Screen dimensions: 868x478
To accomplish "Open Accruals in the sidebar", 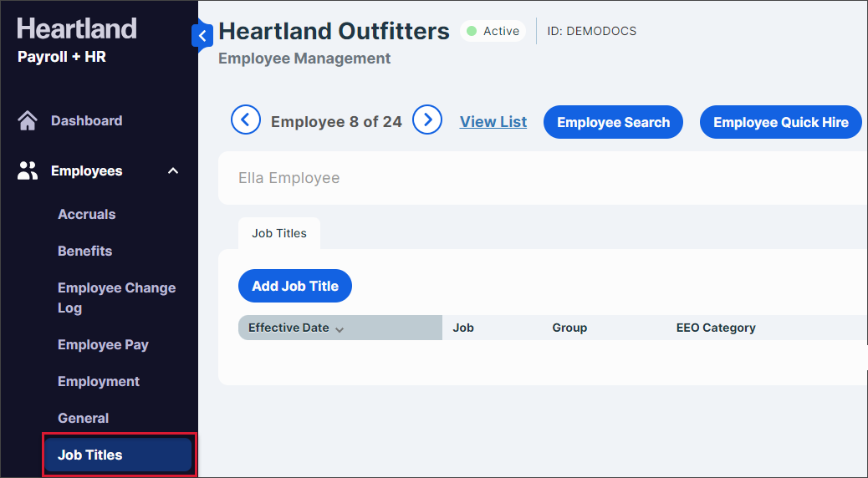I will click(87, 215).
